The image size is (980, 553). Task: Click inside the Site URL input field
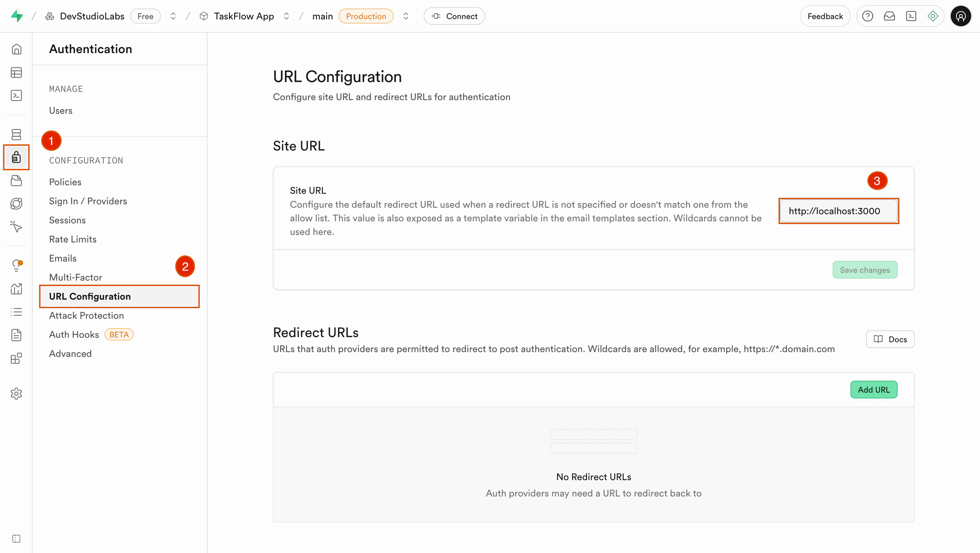point(838,211)
